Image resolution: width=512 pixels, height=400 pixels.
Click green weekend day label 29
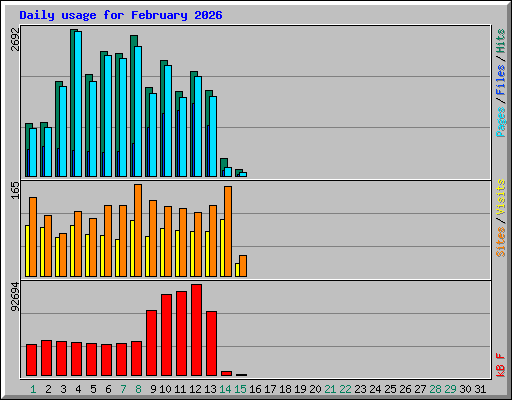click(x=450, y=389)
